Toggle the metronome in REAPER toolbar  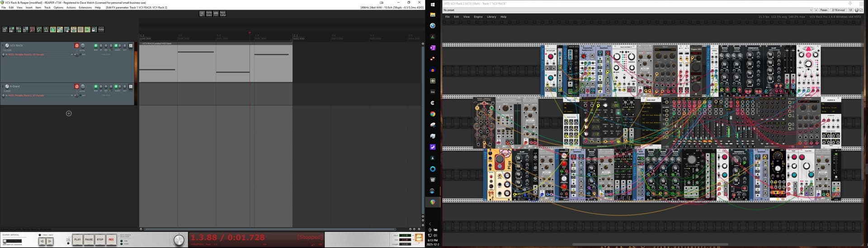(x=46, y=29)
